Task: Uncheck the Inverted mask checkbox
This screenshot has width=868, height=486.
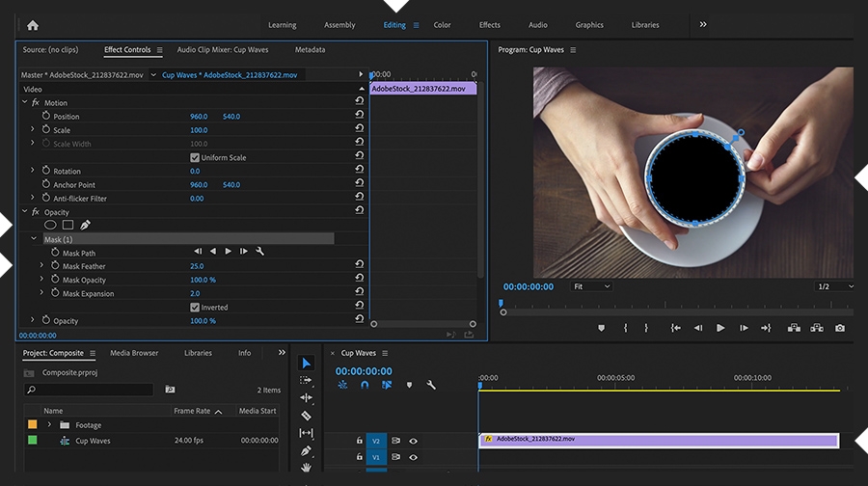Action: (194, 308)
